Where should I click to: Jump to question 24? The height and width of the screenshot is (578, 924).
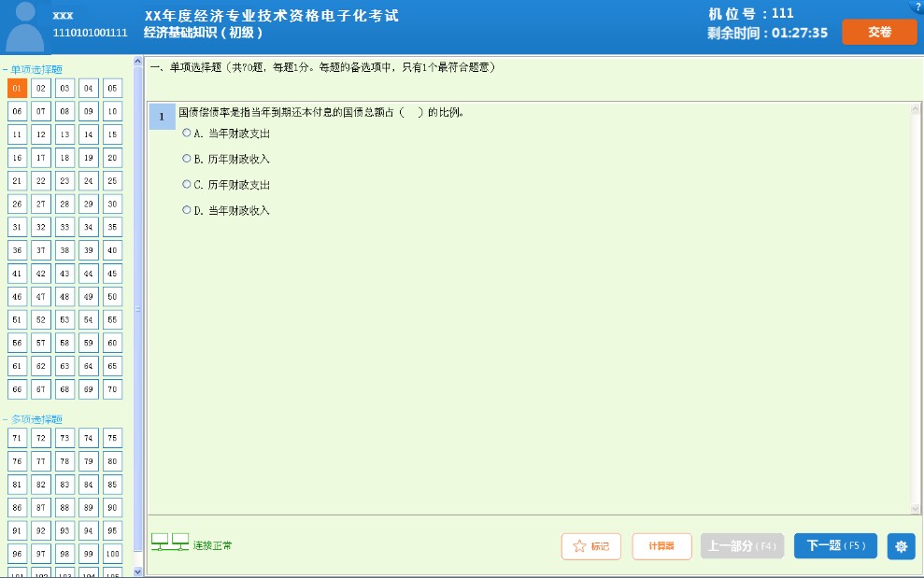[x=89, y=181]
